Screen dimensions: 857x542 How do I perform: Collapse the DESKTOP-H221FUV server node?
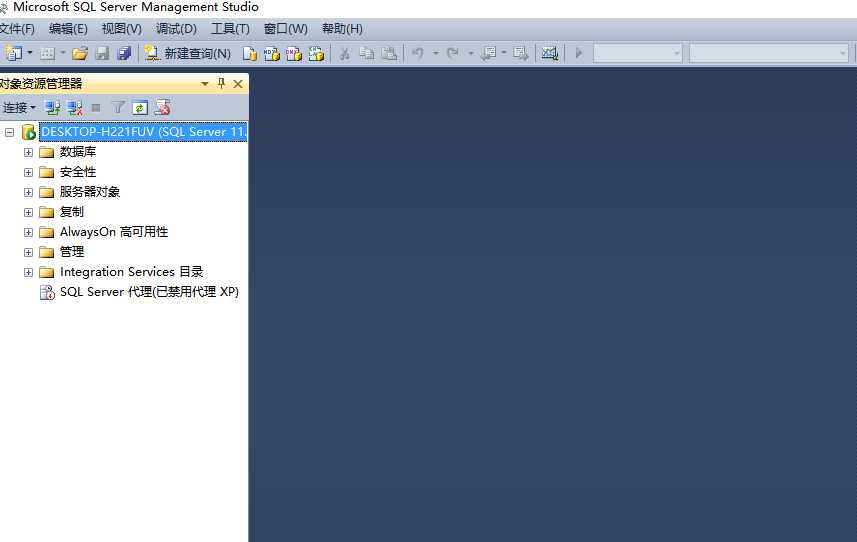click(9, 132)
